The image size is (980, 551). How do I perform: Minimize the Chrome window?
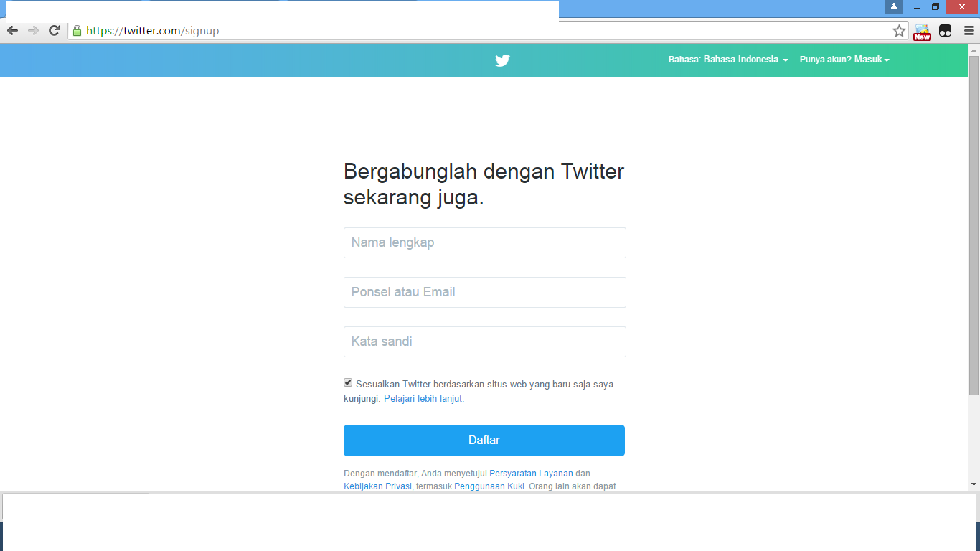coord(916,7)
